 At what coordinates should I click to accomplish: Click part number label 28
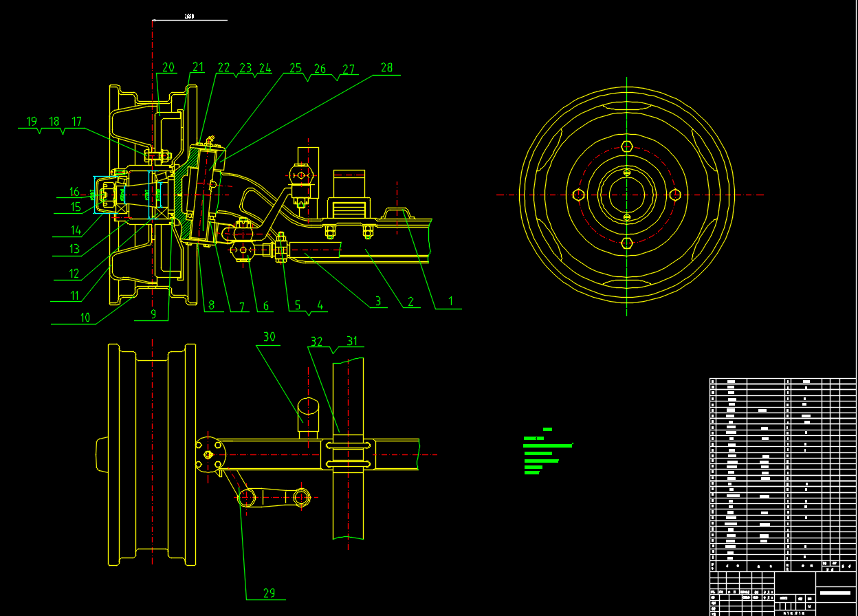click(x=386, y=67)
